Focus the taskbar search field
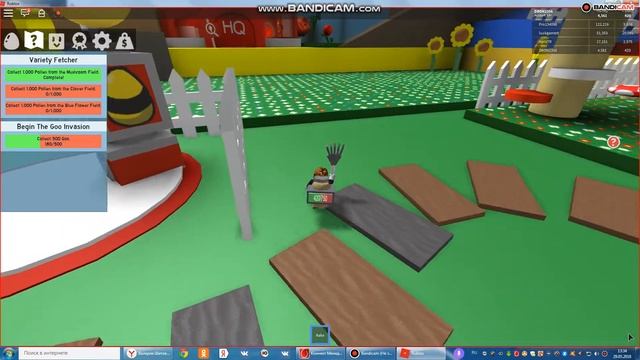The image size is (640, 360). click(69, 353)
